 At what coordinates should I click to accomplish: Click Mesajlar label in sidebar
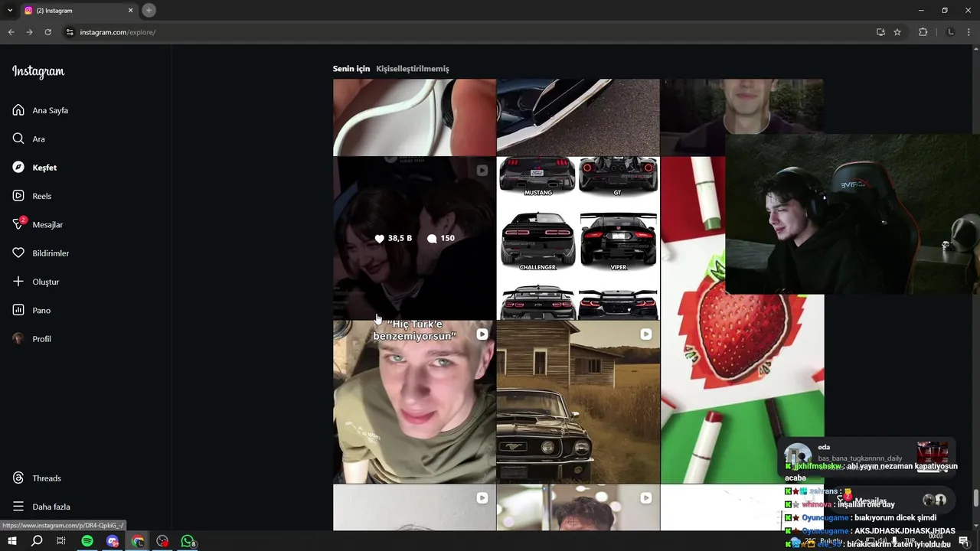click(47, 225)
